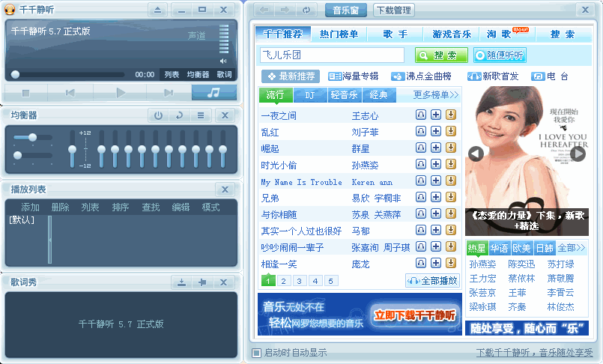Listen to 与你相随 via headphone icon
Viewport: 603px width, 364px height.
click(x=421, y=213)
